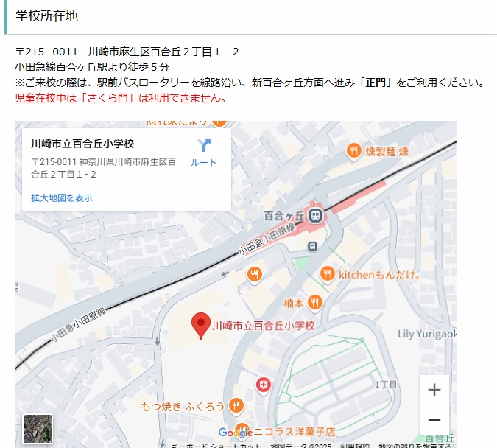Switch to the satellite imagery thumbnail
This screenshot has height=448, width=497.
pyautogui.click(x=38, y=429)
